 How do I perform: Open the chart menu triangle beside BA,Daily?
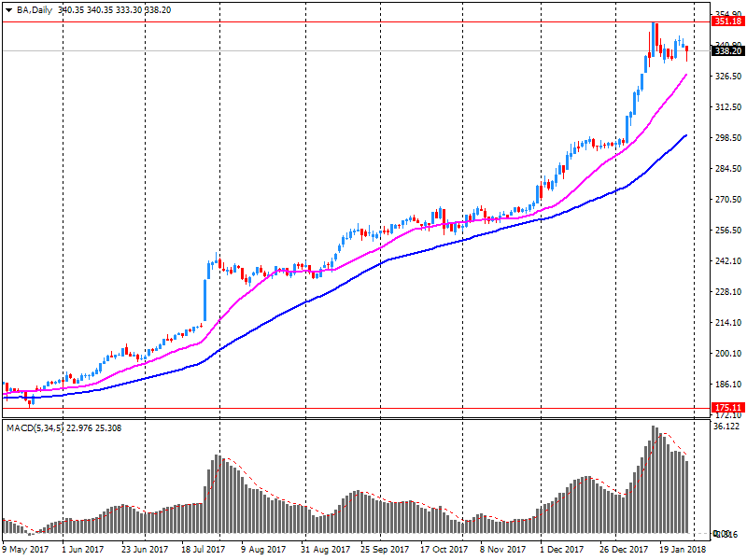[x=8, y=10]
